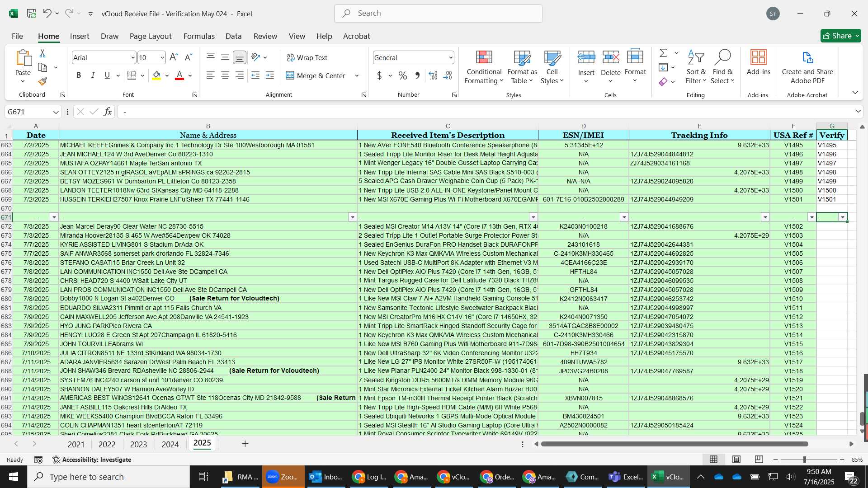Toggle Middle Align vertical alignment
Image resolution: width=868 pixels, height=488 pixels.
pyautogui.click(x=225, y=57)
